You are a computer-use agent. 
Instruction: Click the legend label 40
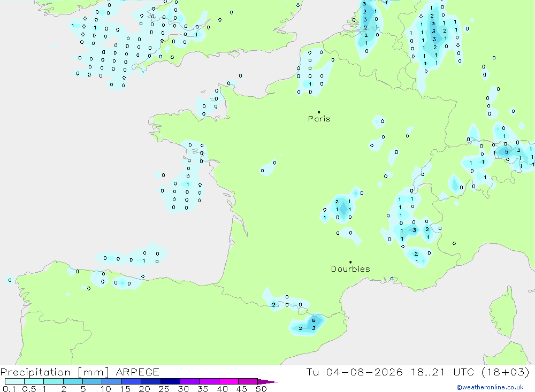(x=223, y=389)
